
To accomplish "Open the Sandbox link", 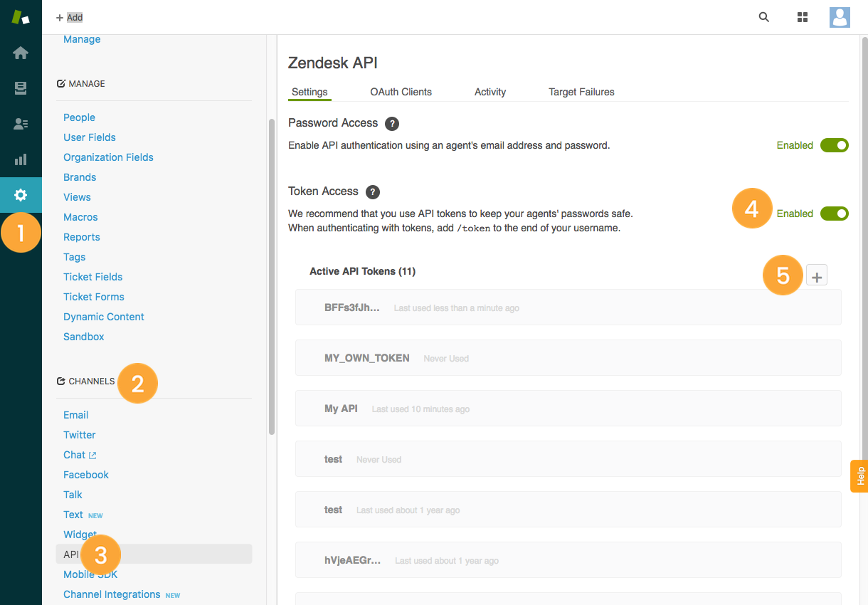I will click(x=84, y=337).
